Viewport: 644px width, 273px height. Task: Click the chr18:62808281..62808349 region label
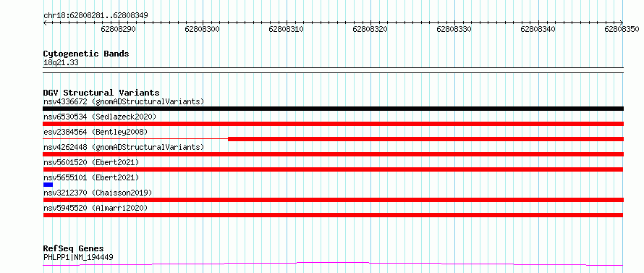click(96, 16)
